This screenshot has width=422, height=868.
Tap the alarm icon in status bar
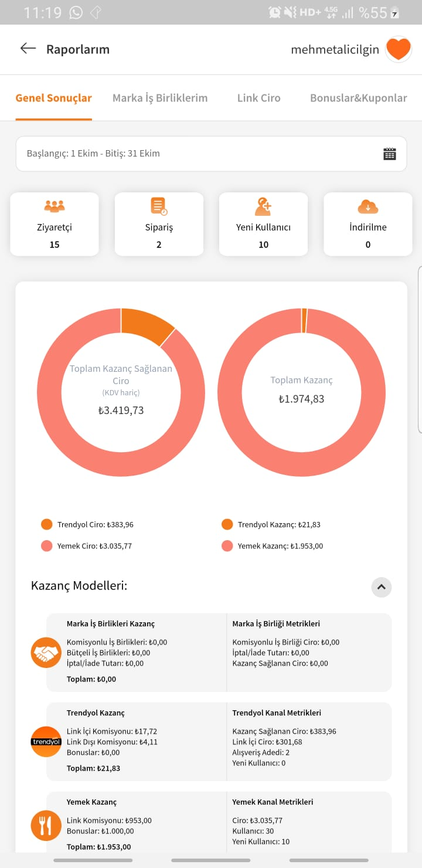click(x=274, y=12)
